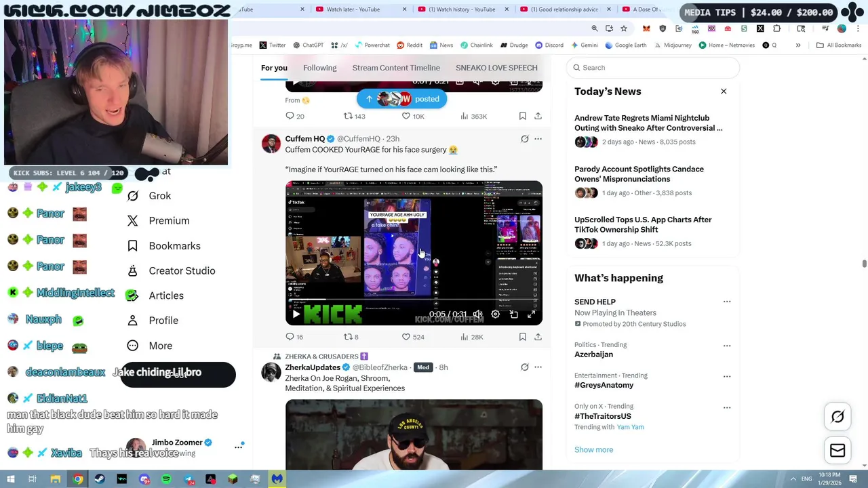
Task: Open Grok from the X sidebar
Action: (149, 196)
